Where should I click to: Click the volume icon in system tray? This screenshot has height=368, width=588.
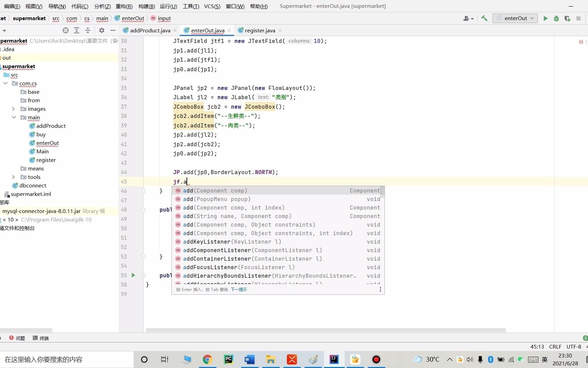tap(470, 359)
